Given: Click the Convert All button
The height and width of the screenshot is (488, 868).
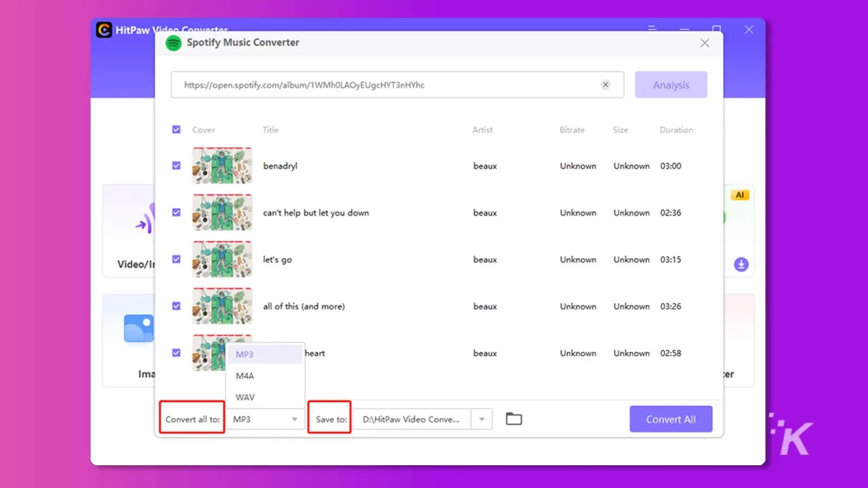Looking at the screenshot, I should pyautogui.click(x=671, y=419).
